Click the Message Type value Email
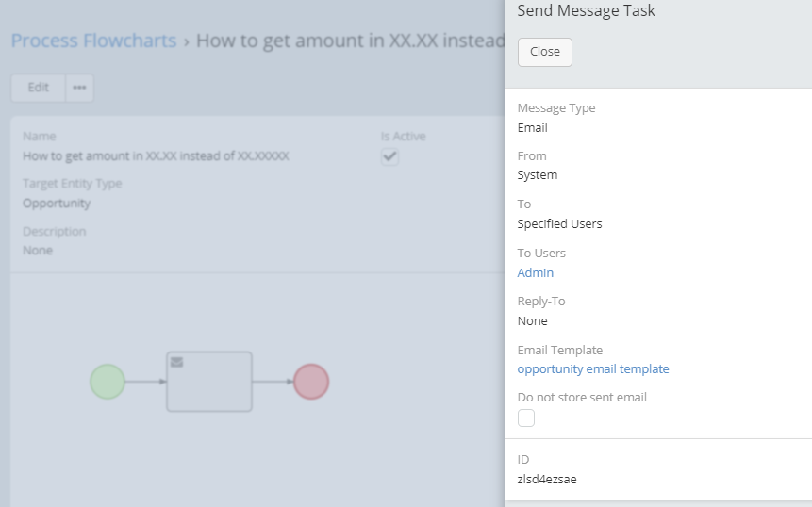Screen dimensions: 812x507 point(533,127)
